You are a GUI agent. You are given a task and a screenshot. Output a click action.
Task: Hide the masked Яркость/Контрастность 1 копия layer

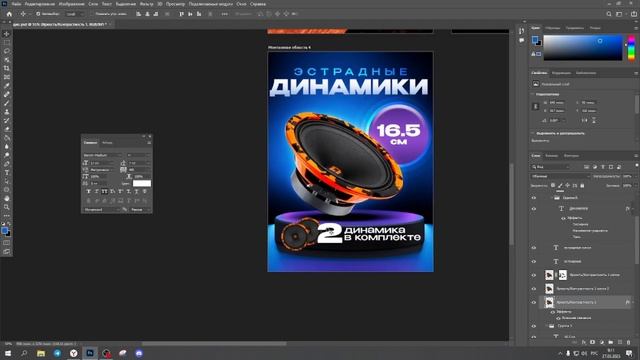533,275
